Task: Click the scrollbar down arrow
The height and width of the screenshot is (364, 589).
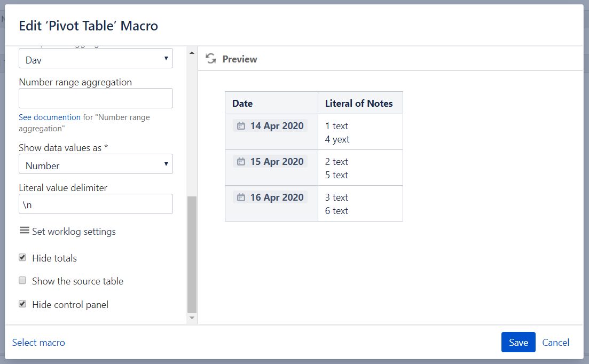Action: coord(191,318)
